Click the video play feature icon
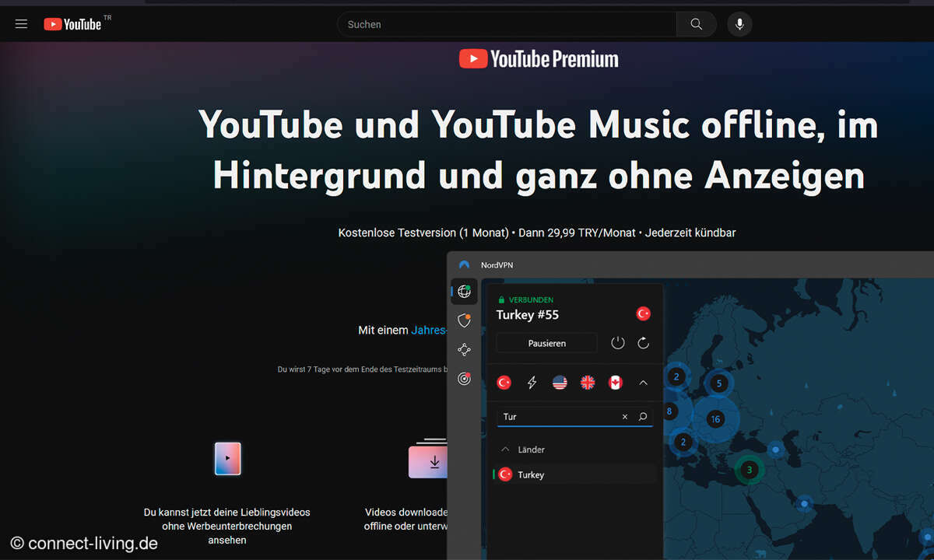 227,458
